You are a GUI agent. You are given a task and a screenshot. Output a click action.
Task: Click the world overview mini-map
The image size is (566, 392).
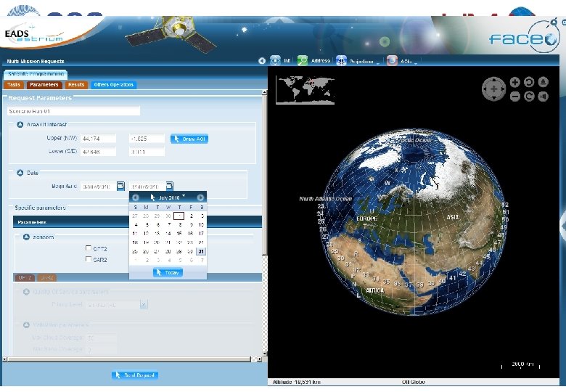click(305, 90)
